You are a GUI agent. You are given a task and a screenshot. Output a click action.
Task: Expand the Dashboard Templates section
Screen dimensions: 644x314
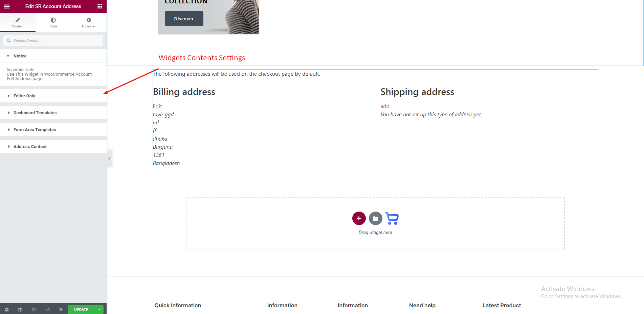point(35,113)
